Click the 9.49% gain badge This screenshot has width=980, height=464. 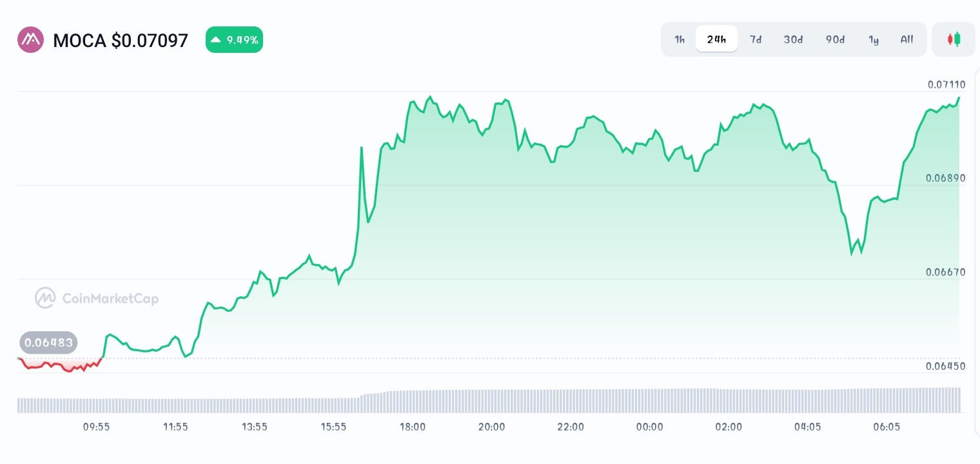tap(234, 39)
